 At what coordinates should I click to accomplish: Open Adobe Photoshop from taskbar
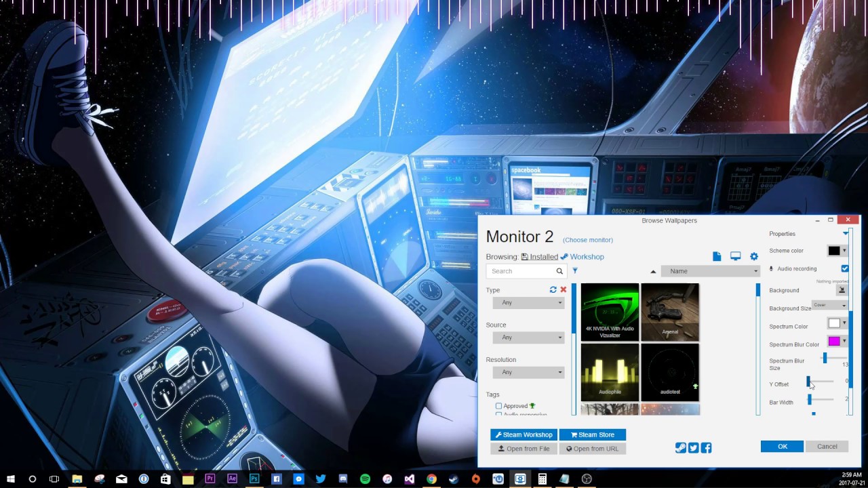click(x=254, y=479)
